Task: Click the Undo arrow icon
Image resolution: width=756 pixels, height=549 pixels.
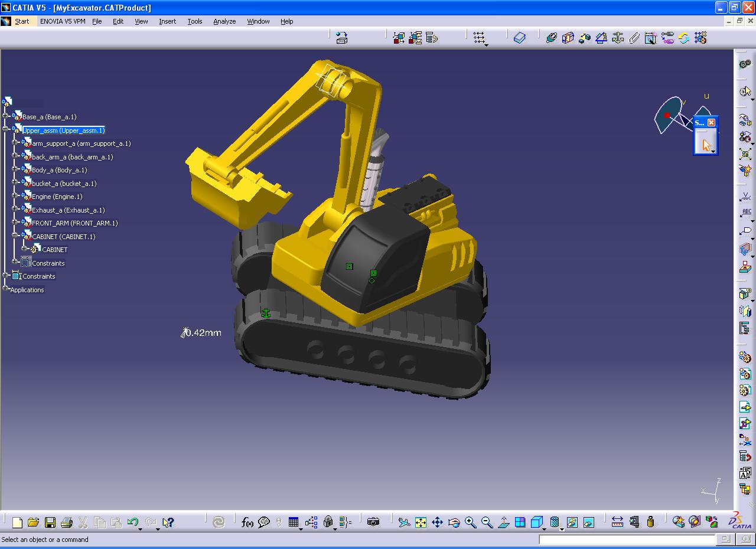Action: [133, 522]
